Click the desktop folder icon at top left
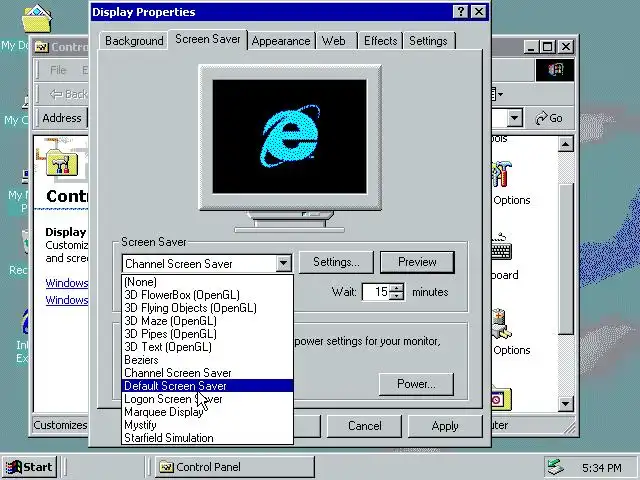 coord(37,19)
